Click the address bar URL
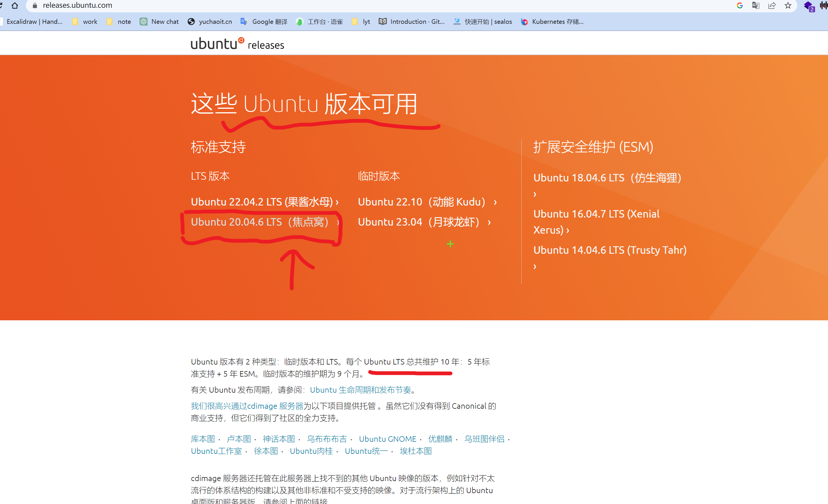The width and height of the screenshot is (828, 504). [x=78, y=5]
